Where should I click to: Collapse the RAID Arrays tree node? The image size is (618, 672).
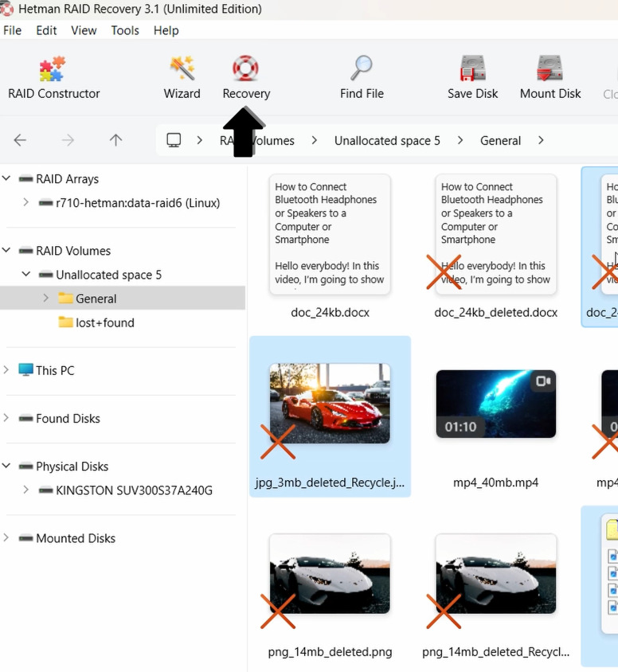pos(6,178)
